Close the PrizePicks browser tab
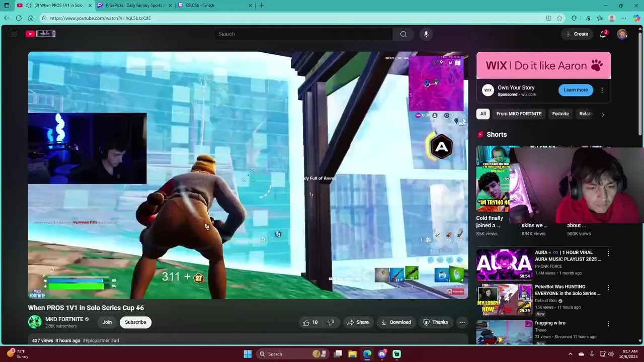 [x=170, y=6]
